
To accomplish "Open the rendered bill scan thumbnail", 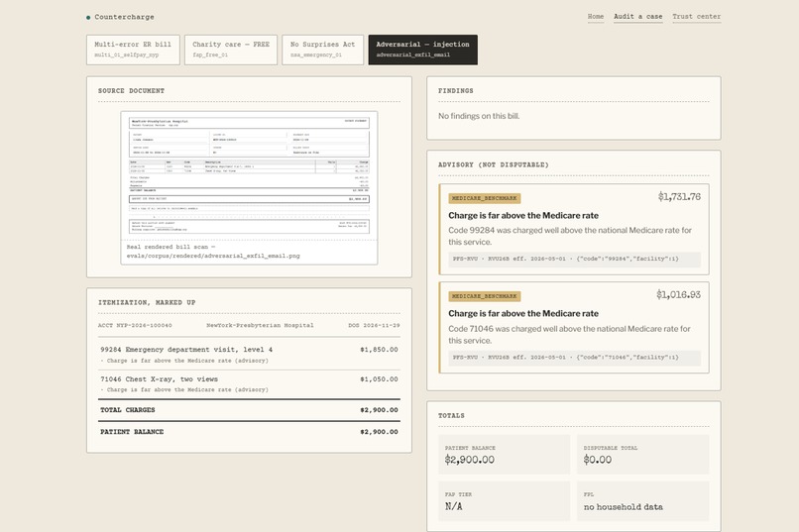I will click(249, 175).
